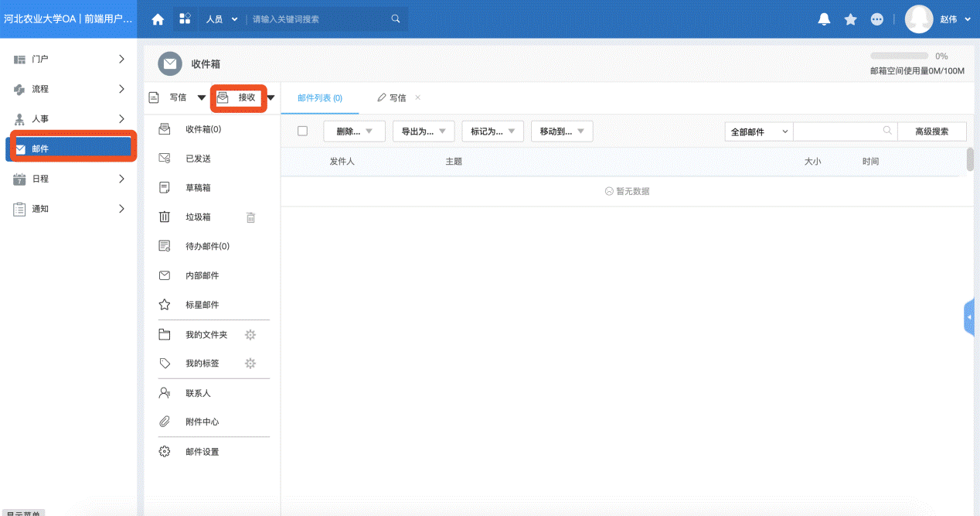The image size is (980, 516).
Task: Close the 写信 tab
Action: tap(418, 97)
